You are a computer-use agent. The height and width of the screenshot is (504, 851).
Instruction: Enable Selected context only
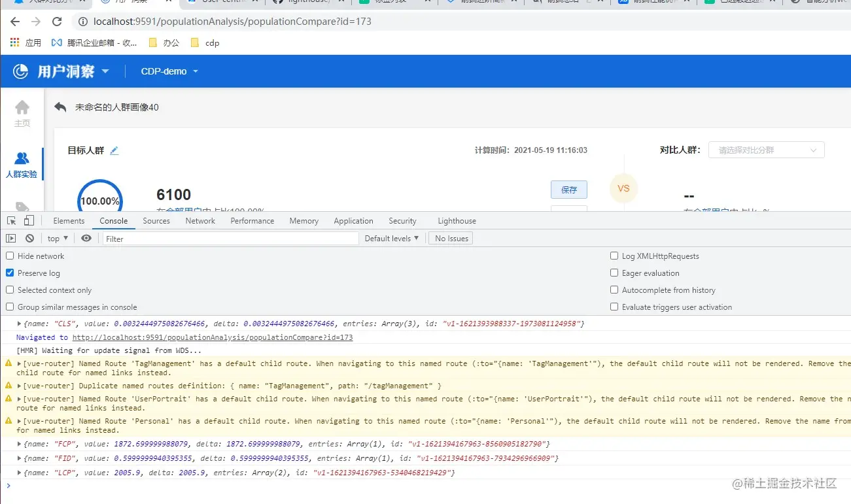point(10,290)
